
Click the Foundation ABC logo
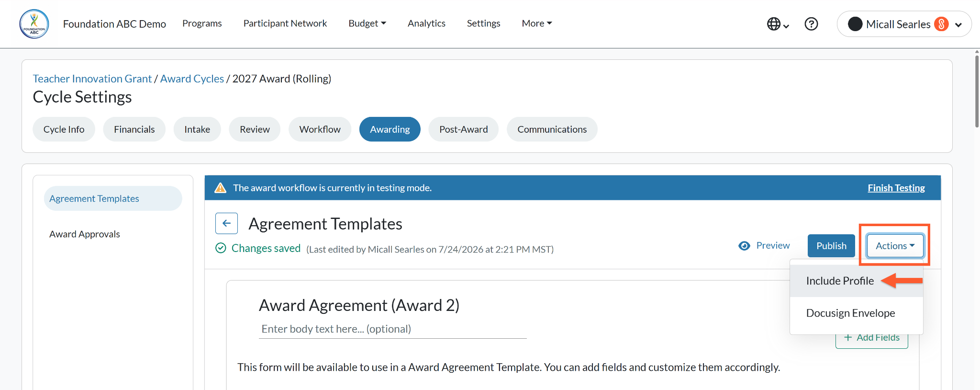click(x=34, y=24)
